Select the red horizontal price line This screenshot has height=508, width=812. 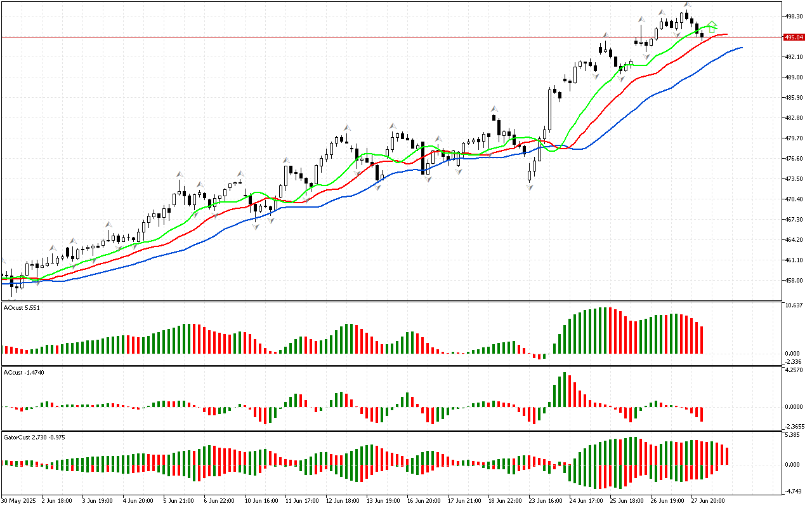pos(381,37)
